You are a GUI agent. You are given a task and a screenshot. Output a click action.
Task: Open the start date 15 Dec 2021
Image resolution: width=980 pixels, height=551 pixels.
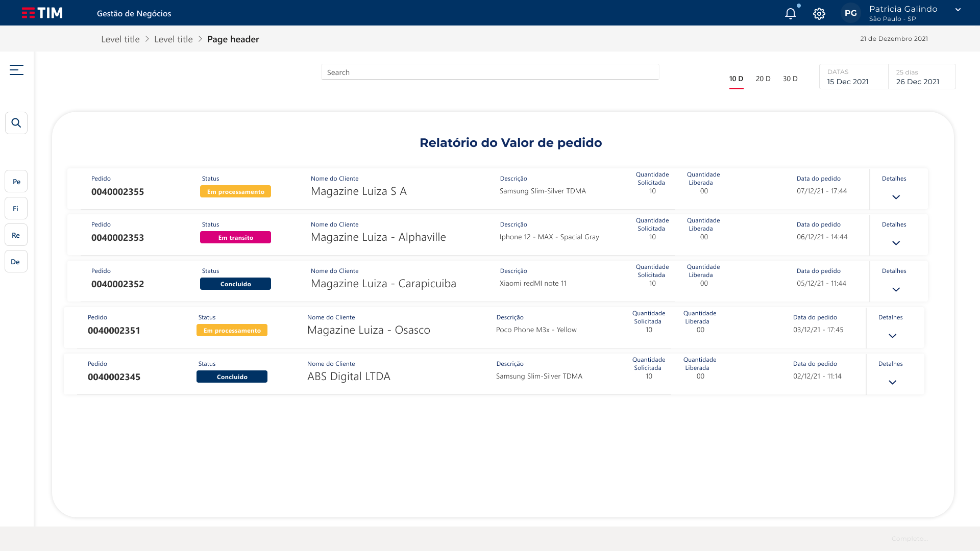(x=853, y=77)
